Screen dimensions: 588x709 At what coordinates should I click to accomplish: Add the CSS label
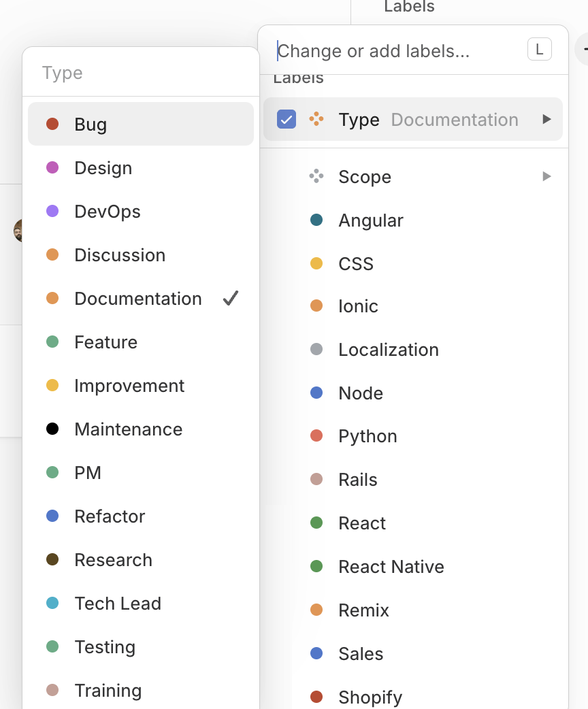pos(413,263)
